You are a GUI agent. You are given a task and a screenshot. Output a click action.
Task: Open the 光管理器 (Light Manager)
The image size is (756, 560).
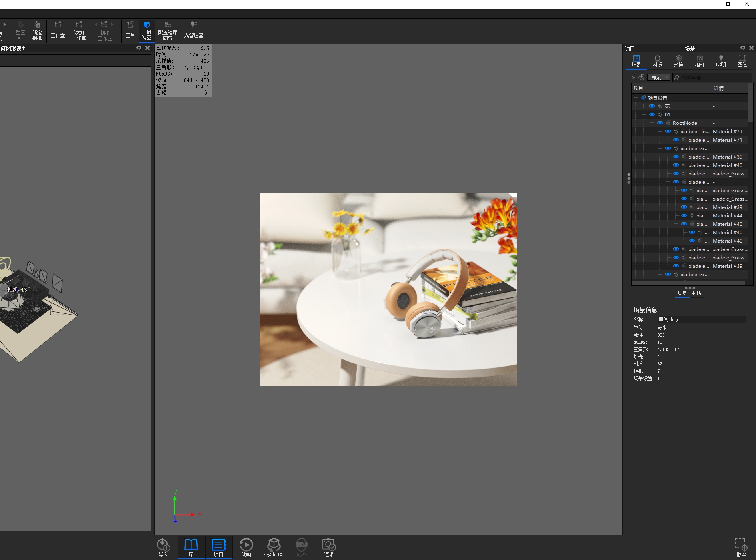(x=194, y=31)
